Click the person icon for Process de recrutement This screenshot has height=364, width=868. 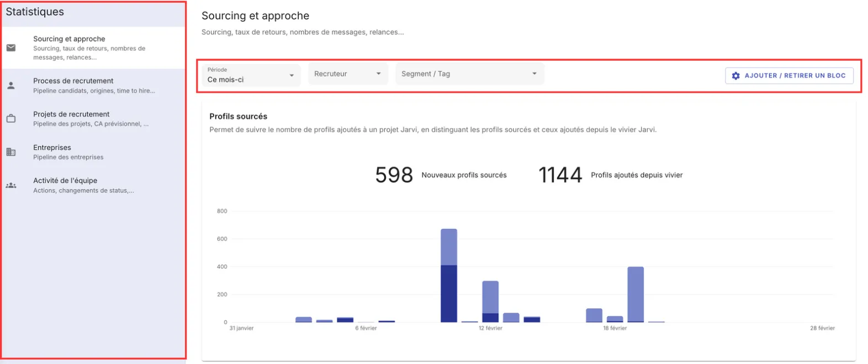coord(11,85)
